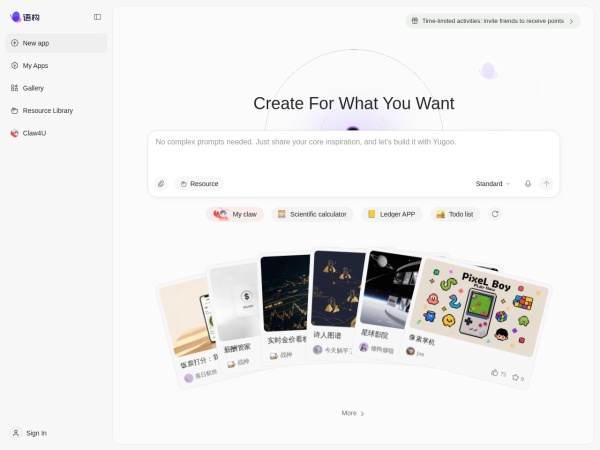This screenshot has height=450, width=600.
Task: Click the Yugoo logo in the sidebar
Action: pyautogui.click(x=25, y=17)
